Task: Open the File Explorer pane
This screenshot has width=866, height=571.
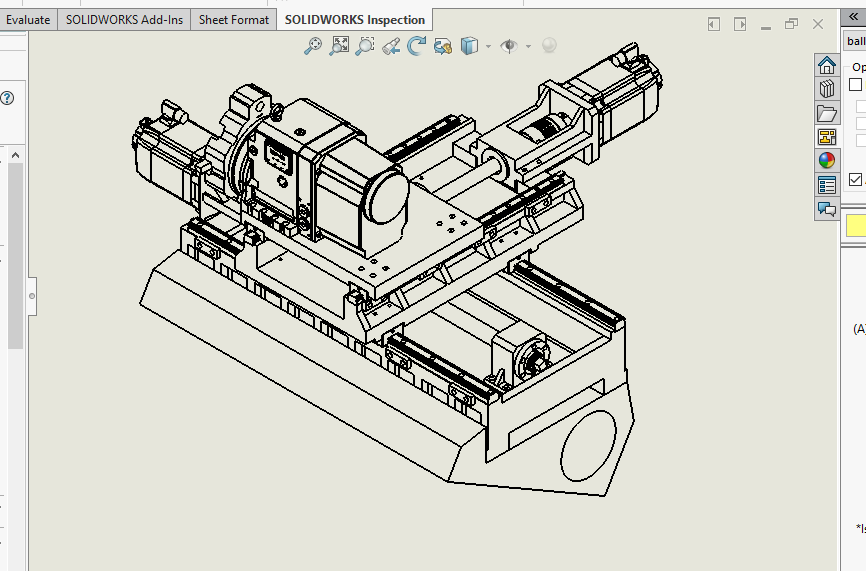Action: pos(827,113)
